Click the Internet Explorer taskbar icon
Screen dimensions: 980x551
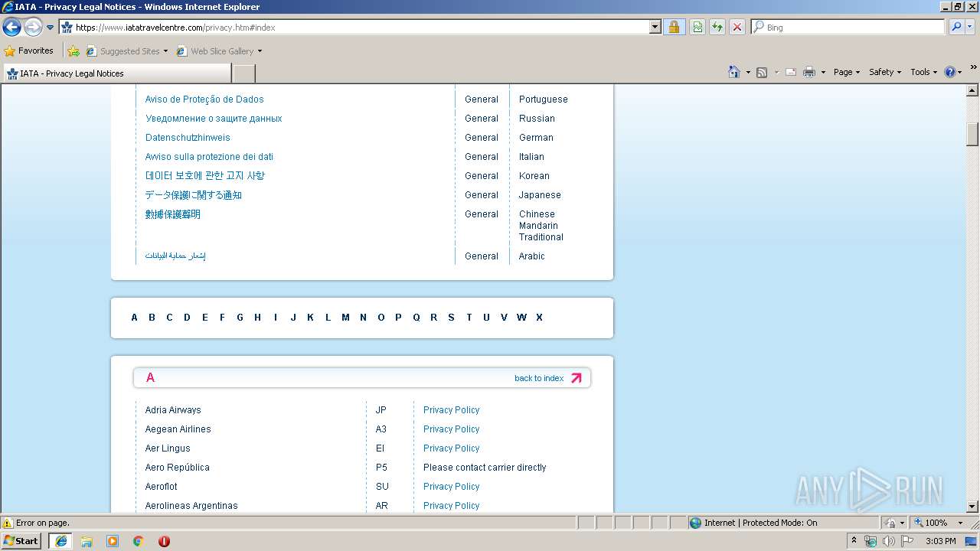pyautogui.click(x=61, y=541)
